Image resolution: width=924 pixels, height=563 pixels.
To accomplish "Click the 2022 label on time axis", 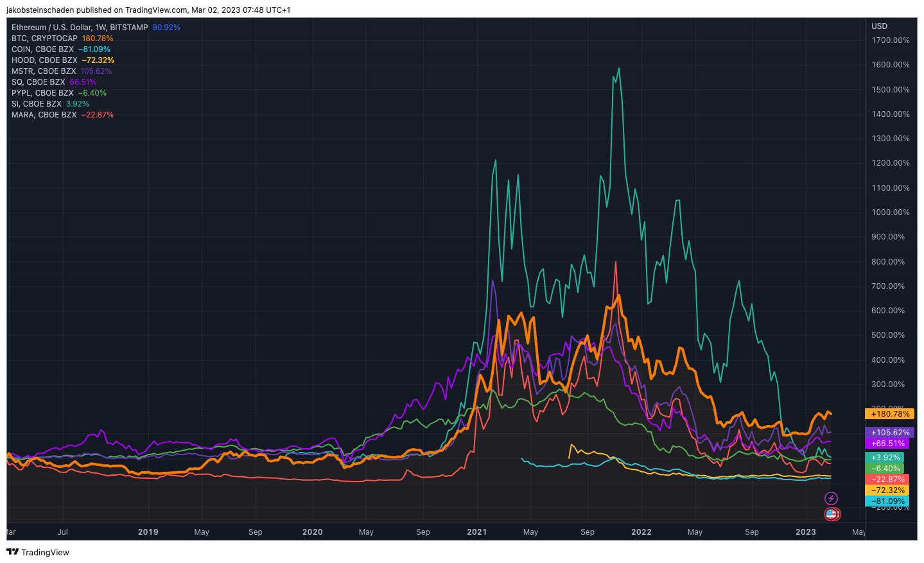I will point(641,532).
